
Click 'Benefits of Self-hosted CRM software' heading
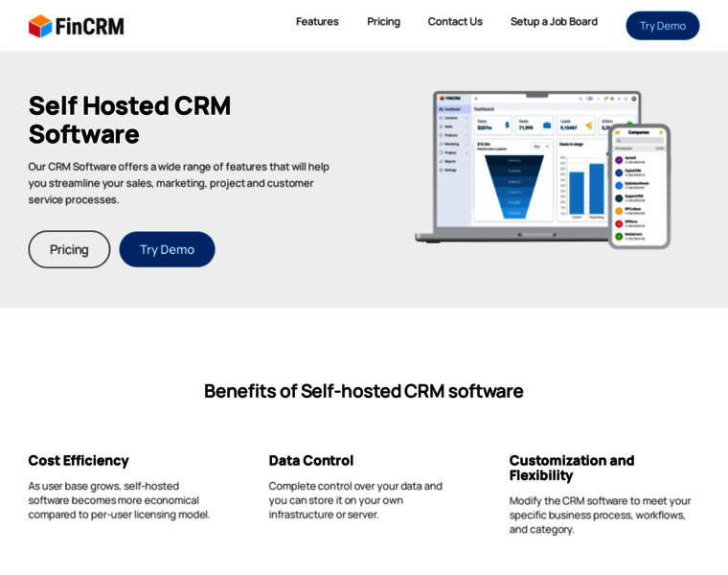(364, 391)
